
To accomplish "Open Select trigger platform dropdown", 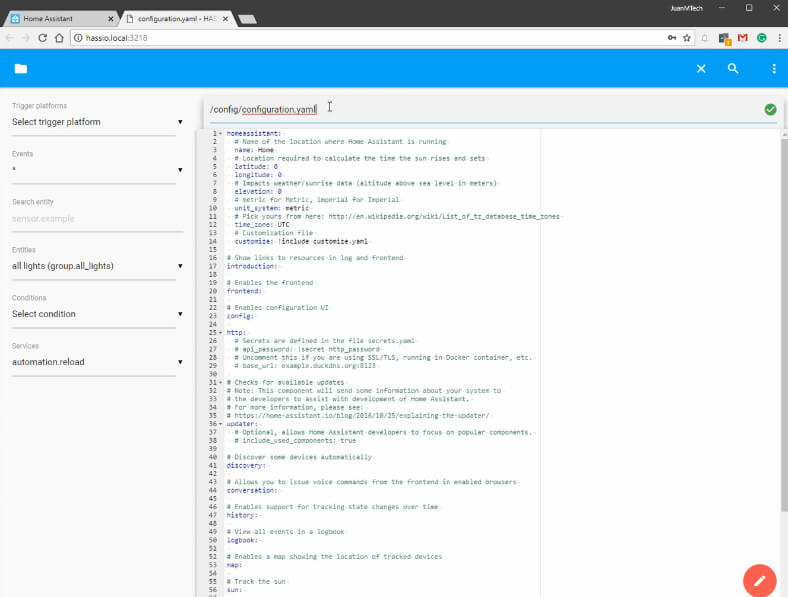I will 97,122.
